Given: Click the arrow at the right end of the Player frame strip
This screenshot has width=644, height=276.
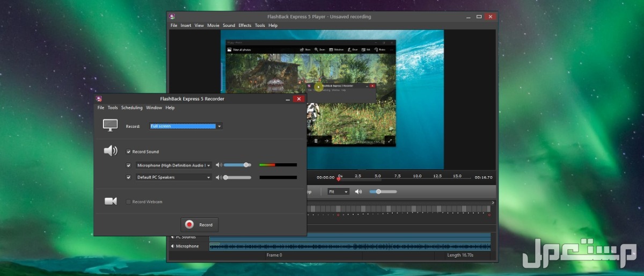Looking at the screenshot, I should pos(493,203).
